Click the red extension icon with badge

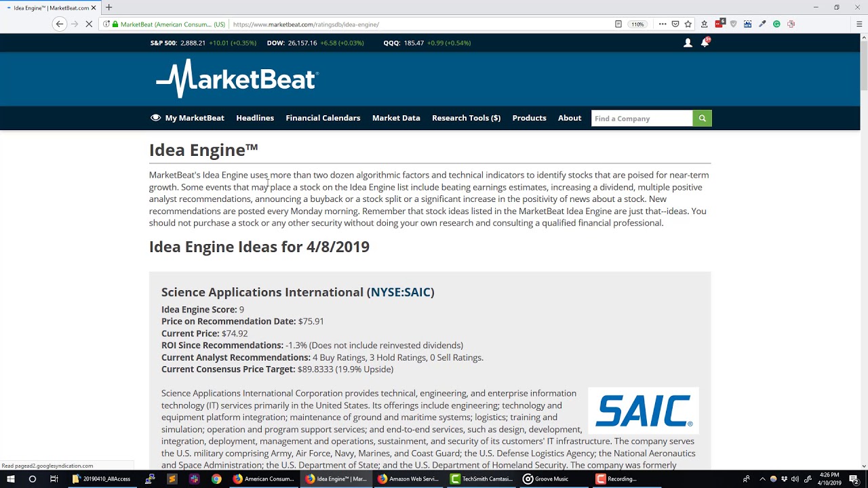pyautogui.click(x=719, y=24)
